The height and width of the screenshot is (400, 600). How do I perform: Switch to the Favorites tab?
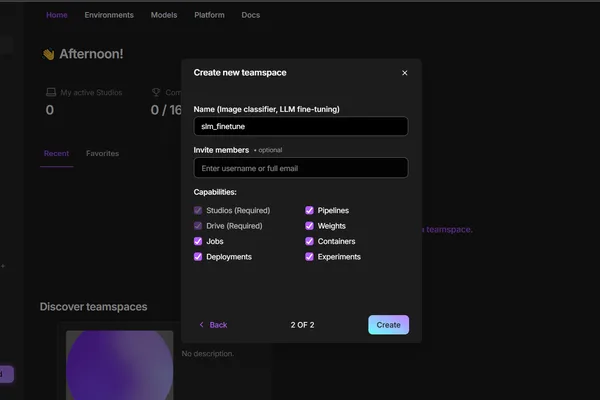click(102, 153)
